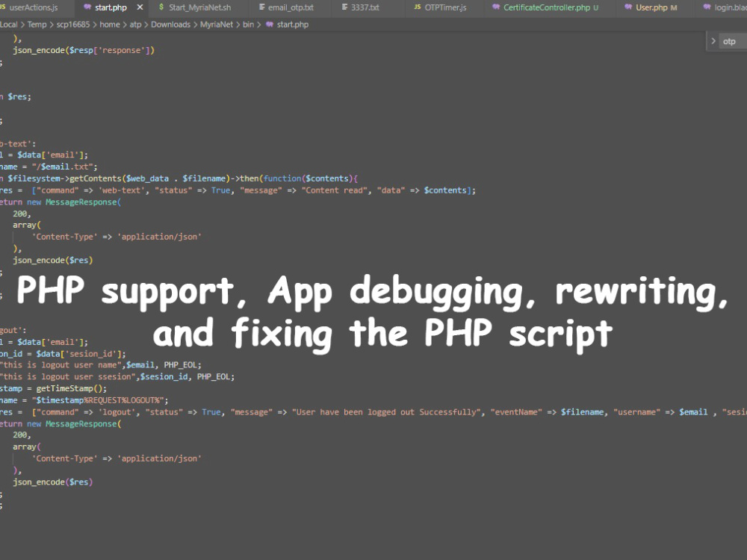The width and height of the screenshot is (747, 560).
Task: Open the Temp breadcrumb segment
Action: pyautogui.click(x=37, y=25)
